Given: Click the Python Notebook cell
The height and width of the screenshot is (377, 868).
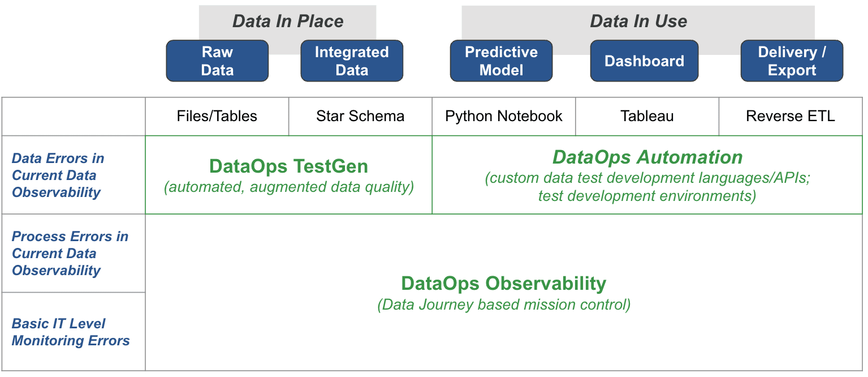Looking at the screenshot, I should [x=504, y=117].
